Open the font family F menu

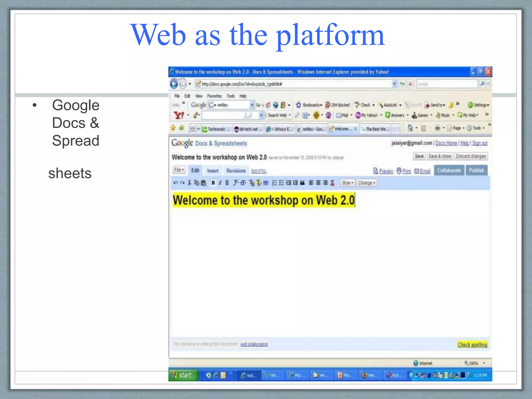[x=236, y=183]
